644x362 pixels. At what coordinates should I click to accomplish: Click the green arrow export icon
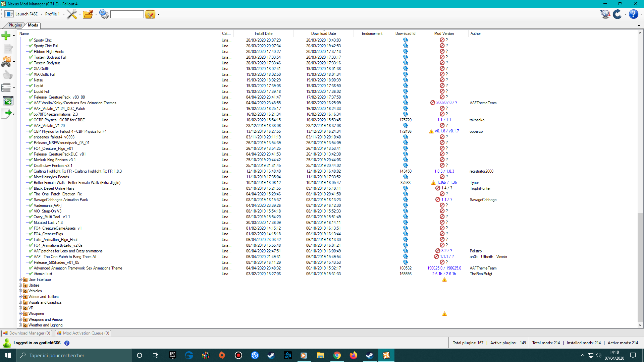point(7,114)
